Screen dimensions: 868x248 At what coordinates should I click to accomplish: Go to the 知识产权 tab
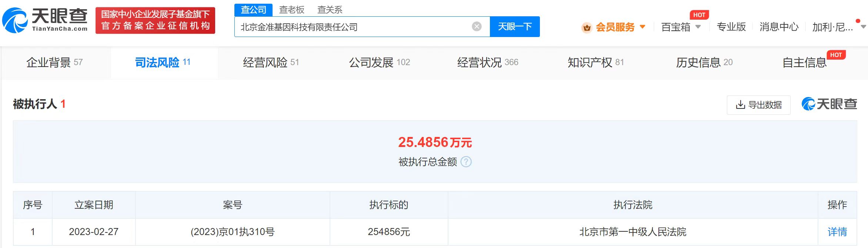click(x=595, y=63)
